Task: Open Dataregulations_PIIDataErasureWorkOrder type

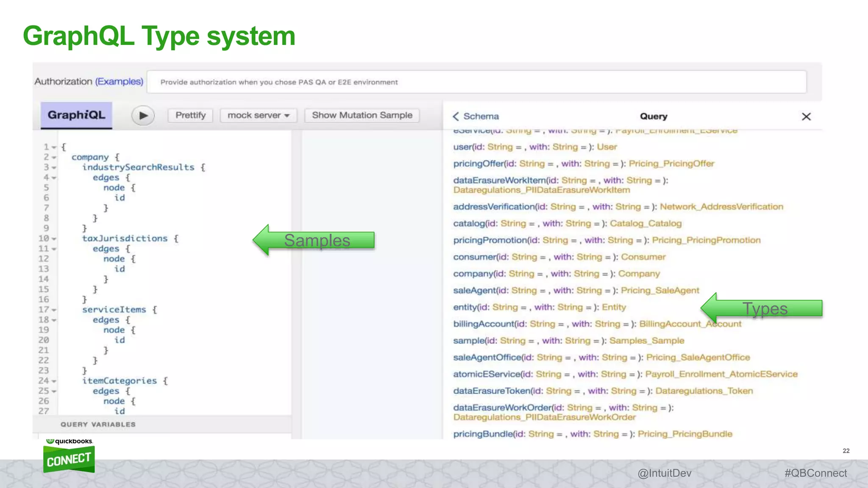Action: tap(545, 417)
